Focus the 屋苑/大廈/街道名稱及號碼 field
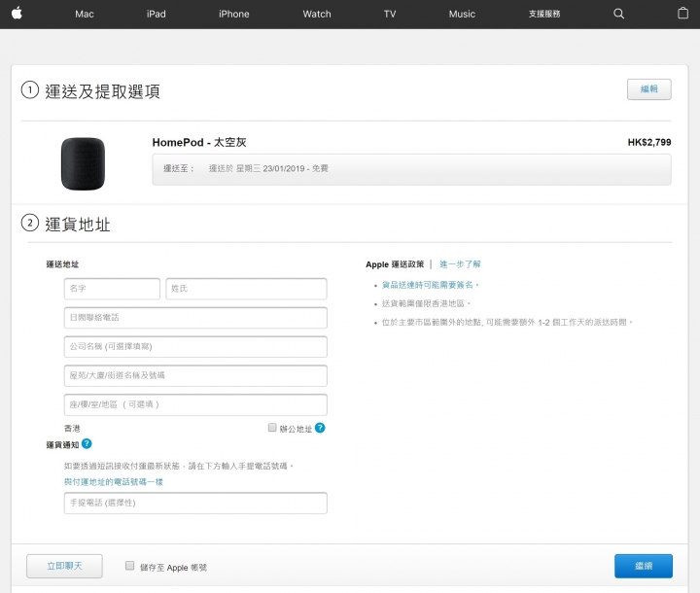The height and width of the screenshot is (593, 700). tap(195, 376)
